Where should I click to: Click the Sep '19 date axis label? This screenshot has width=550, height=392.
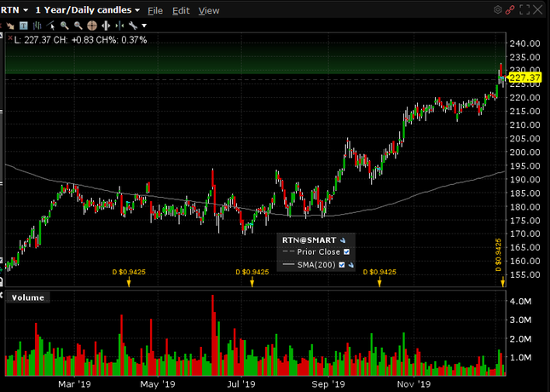pyautogui.click(x=328, y=384)
